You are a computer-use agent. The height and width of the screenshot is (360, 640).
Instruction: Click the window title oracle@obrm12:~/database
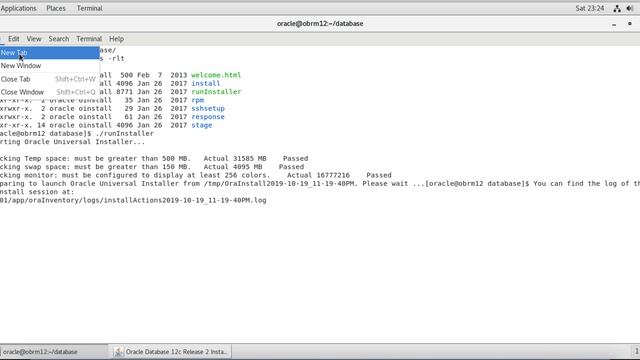320,24
